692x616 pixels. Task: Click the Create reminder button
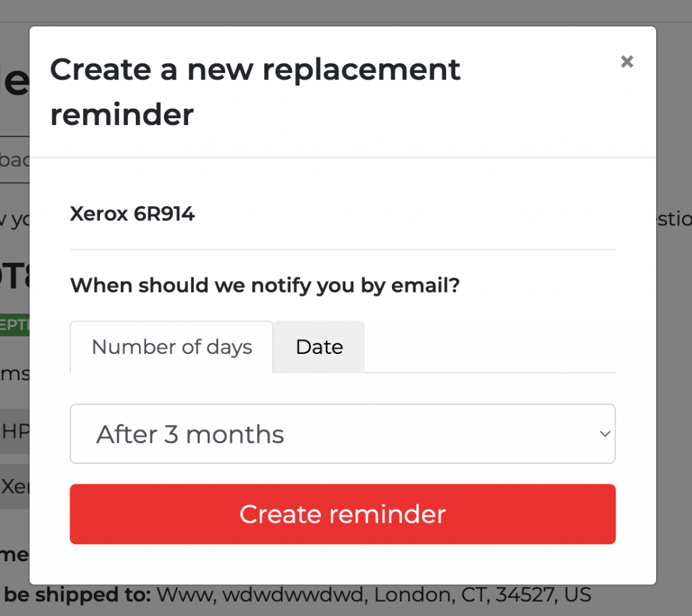(x=343, y=514)
